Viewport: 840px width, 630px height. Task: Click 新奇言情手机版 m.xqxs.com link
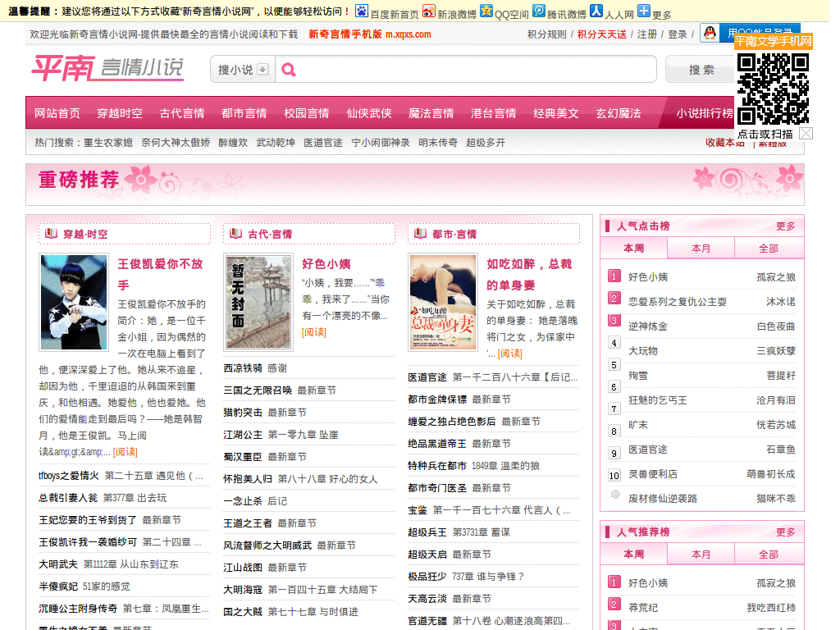[x=370, y=34]
